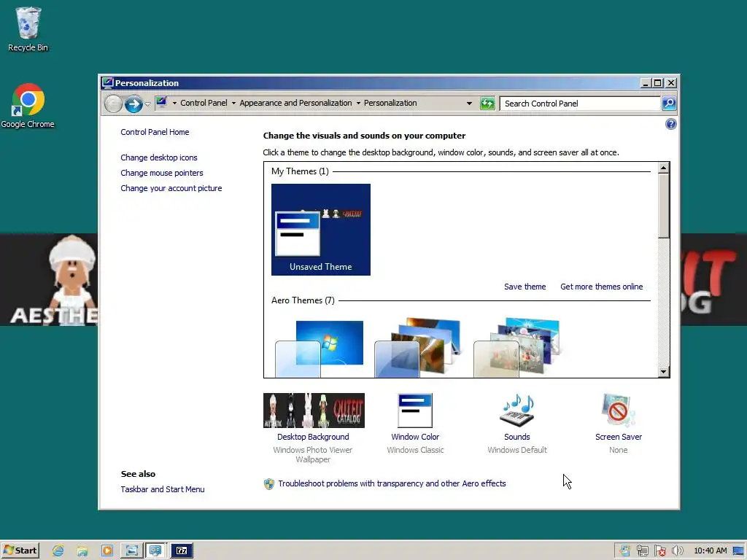Expand the dropdown before Control Panel breadcrumb
747x560 pixels.
(174, 104)
